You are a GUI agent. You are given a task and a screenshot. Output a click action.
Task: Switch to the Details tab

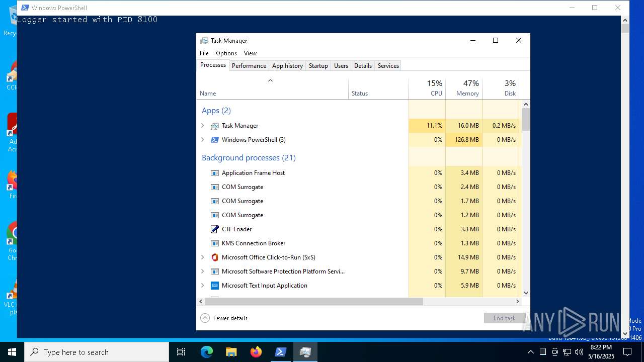pos(363,66)
